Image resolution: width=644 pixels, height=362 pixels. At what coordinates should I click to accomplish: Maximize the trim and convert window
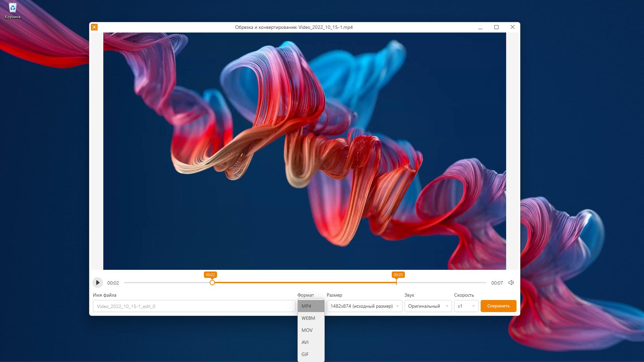click(496, 27)
